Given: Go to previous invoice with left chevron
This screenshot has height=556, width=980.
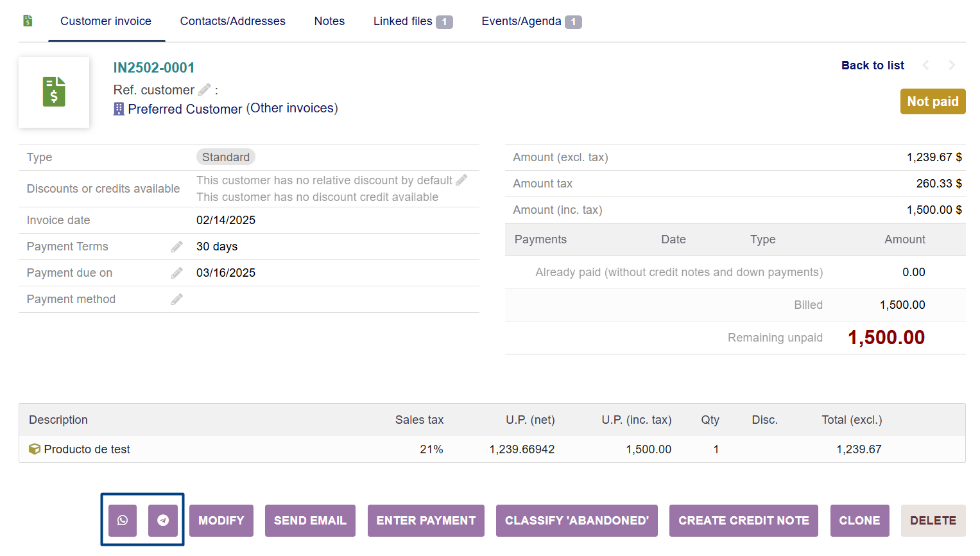Looking at the screenshot, I should 925,65.
